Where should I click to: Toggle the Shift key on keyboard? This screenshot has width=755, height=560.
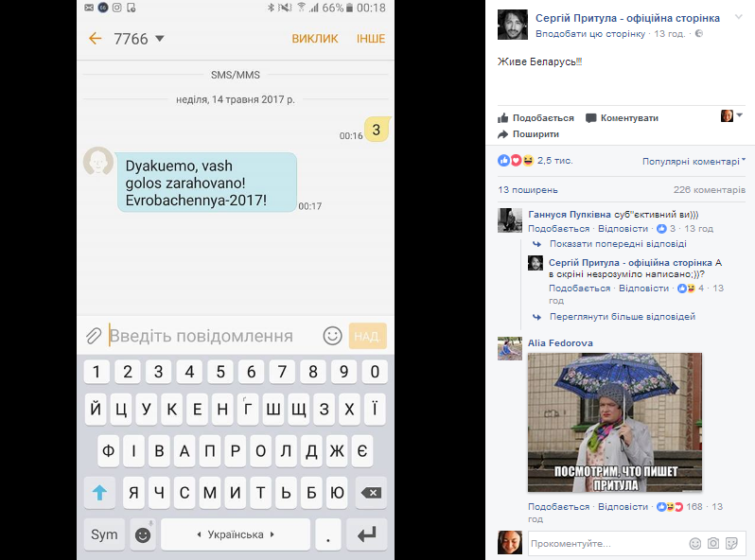pyautogui.click(x=99, y=492)
